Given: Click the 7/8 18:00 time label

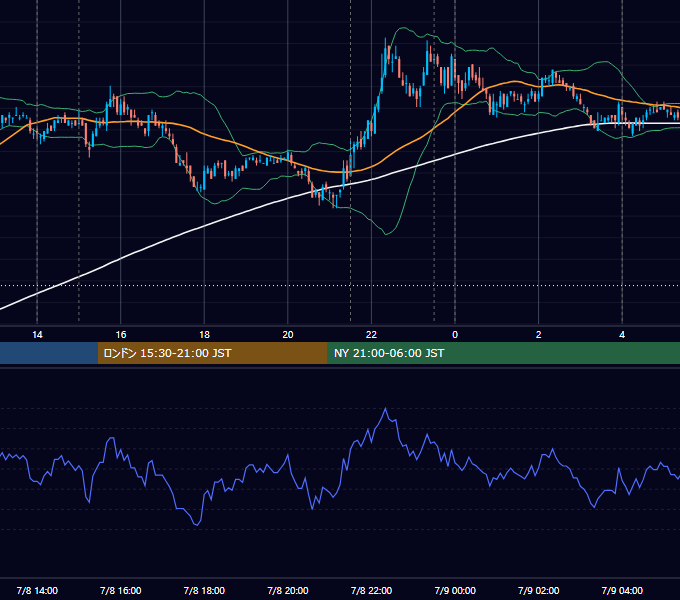Looking at the screenshot, I should coord(204,591).
